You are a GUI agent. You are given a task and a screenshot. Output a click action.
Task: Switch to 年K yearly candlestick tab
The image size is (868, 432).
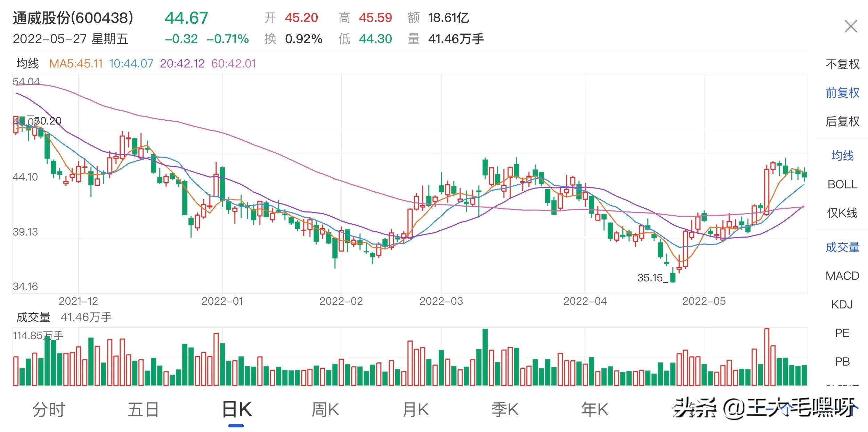point(595,409)
